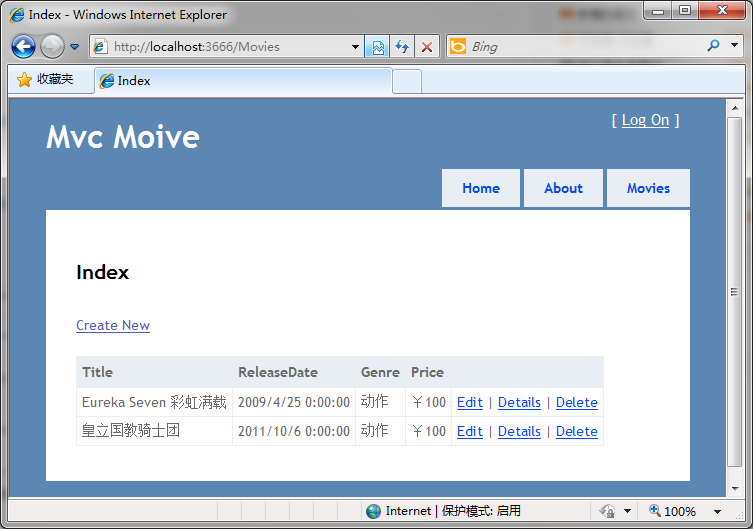Close the Internet Explorer window
The height and width of the screenshot is (529, 753).
pos(722,11)
